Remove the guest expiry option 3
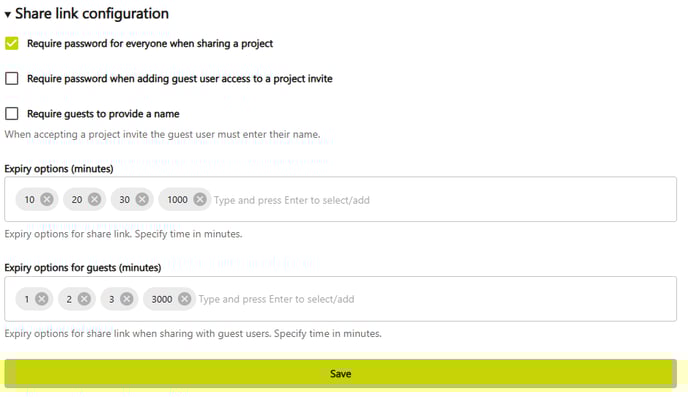The image size is (688, 397). click(126, 299)
